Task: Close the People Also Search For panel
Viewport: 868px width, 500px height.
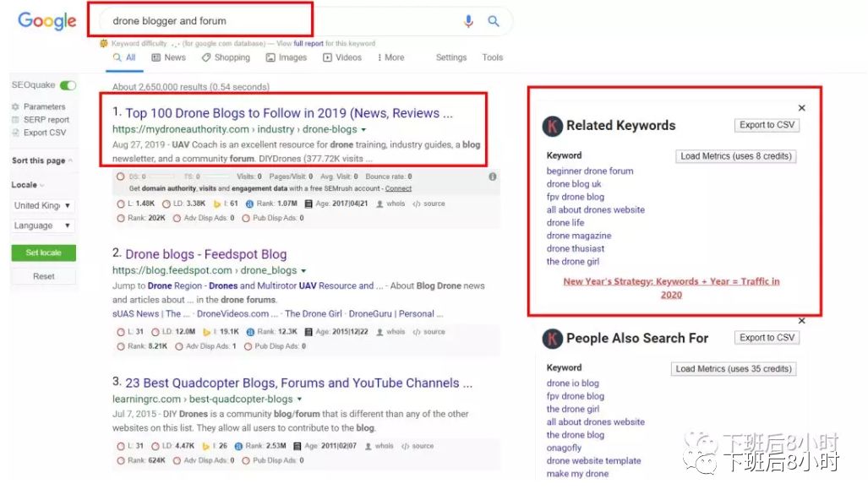Action: point(802,321)
